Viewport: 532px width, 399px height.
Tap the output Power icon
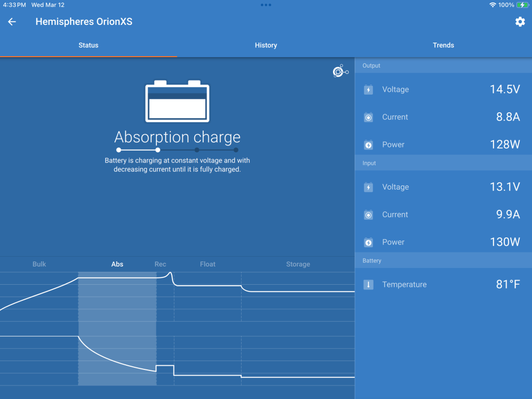pyautogui.click(x=368, y=145)
